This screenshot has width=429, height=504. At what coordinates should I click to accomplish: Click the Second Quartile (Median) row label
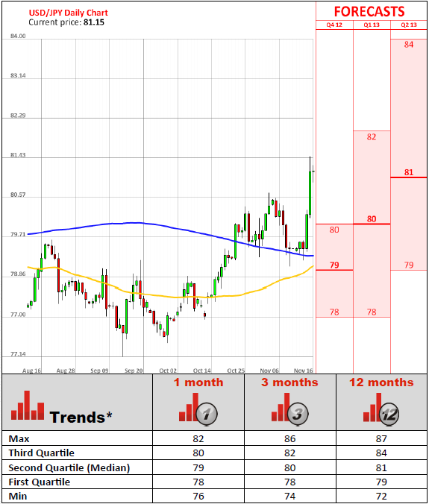(x=69, y=467)
